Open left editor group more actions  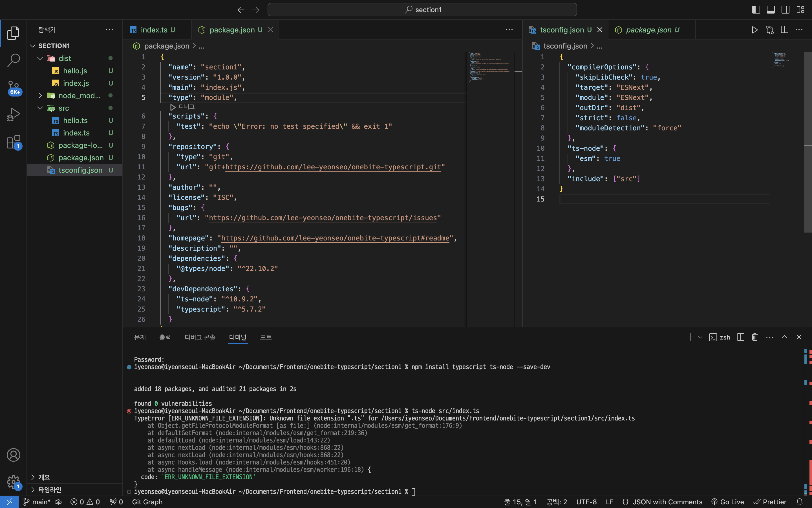pyautogui.click(x=509, y=30)
